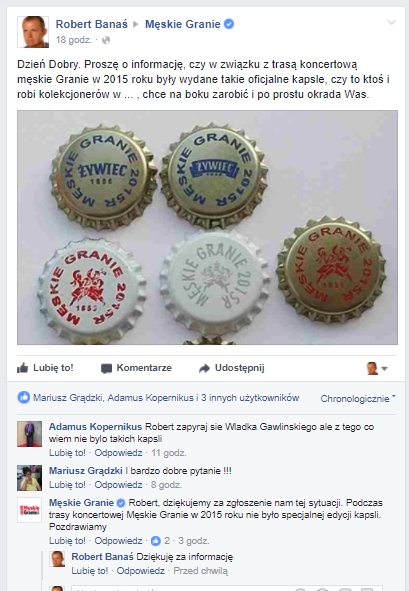
Task: Click the Komentarze speech bubble icon
Action: [x=106, y=368]
